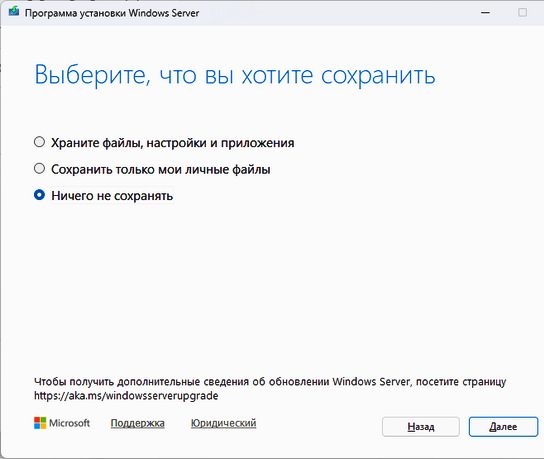Select 'Храните файлы, настройки и приложения' radio button

point(40,142)
